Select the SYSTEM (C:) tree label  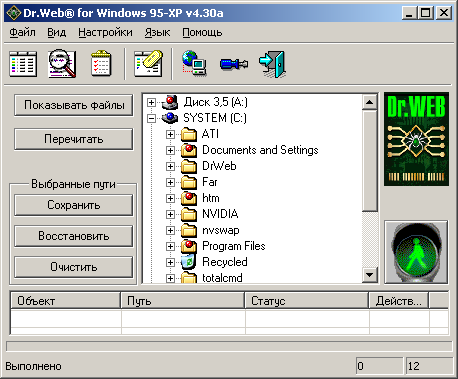click(215, 118)
